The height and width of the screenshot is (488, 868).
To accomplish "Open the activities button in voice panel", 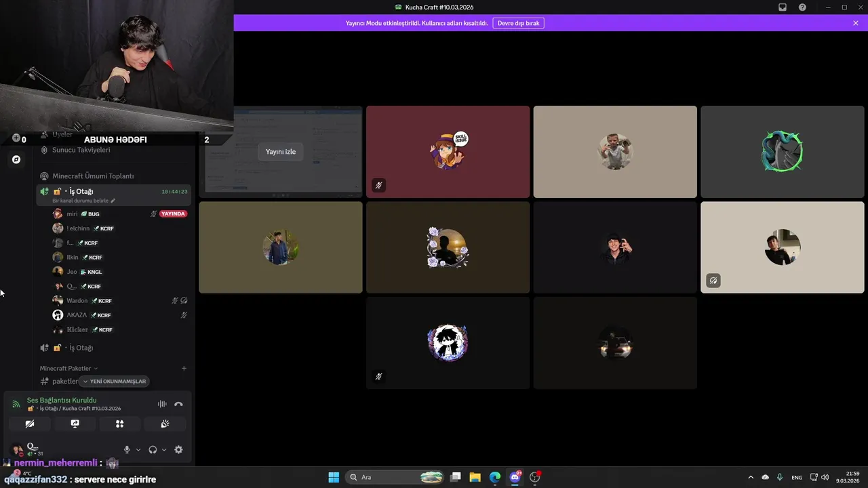I will coord(119,424).
